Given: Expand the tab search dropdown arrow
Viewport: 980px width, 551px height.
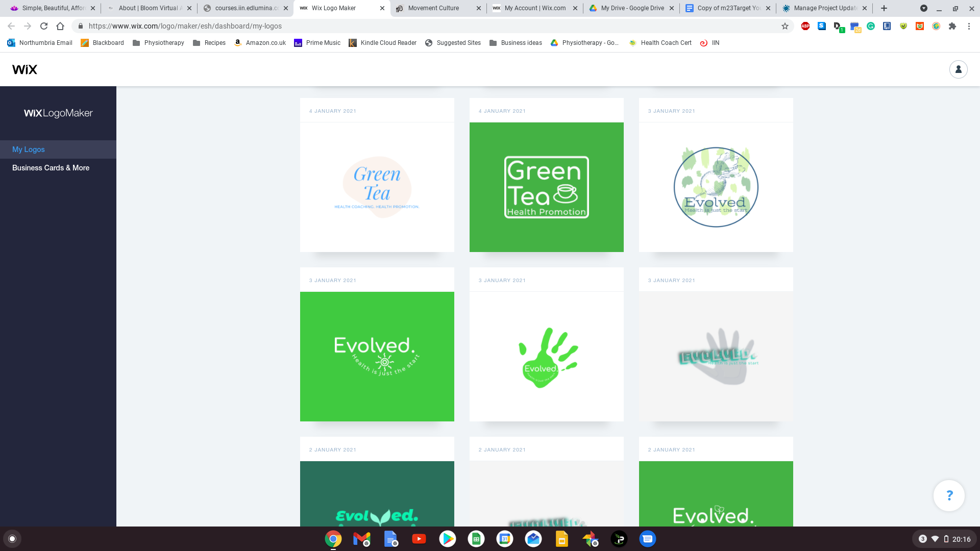Looking at the screenshot, I should (x=923, y=8).
